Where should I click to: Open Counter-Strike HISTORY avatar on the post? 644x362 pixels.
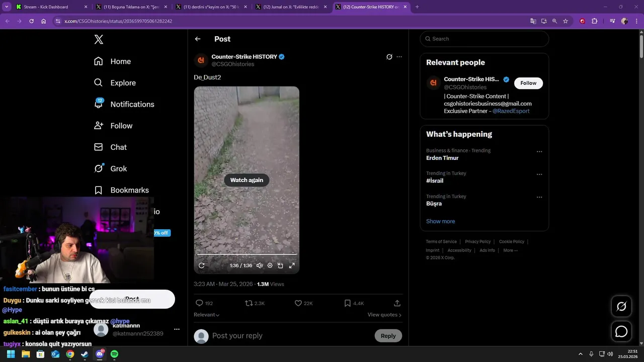pos(201,60)
